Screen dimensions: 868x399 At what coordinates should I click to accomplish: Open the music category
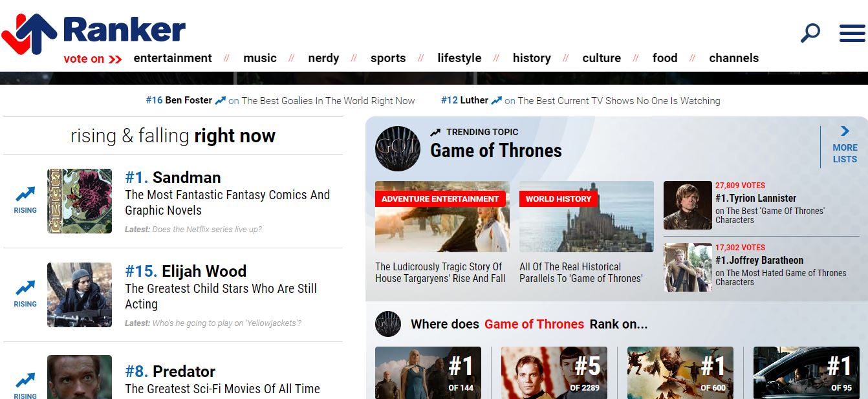260,58
